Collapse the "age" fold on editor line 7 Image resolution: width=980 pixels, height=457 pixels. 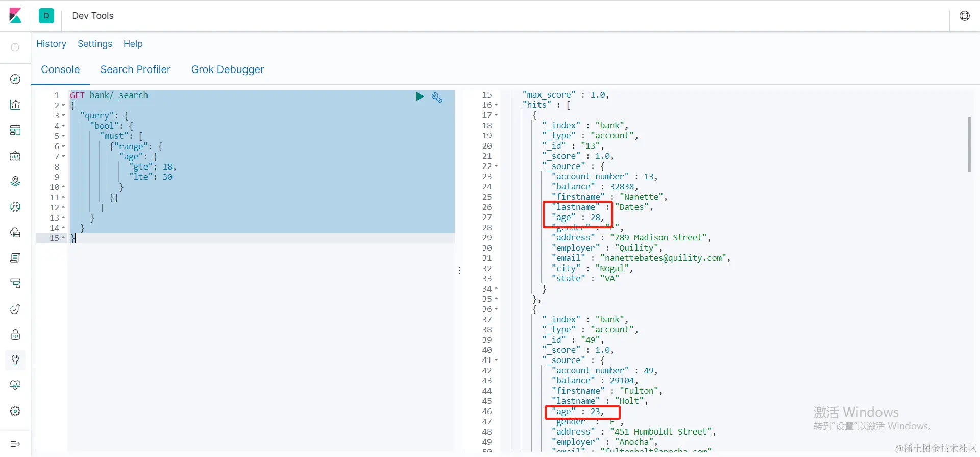coord(63,157)
